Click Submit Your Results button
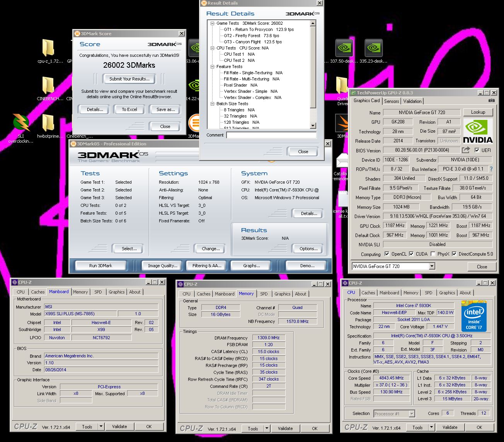The height and width of the screenshot is (442, 504). point(129,79)
